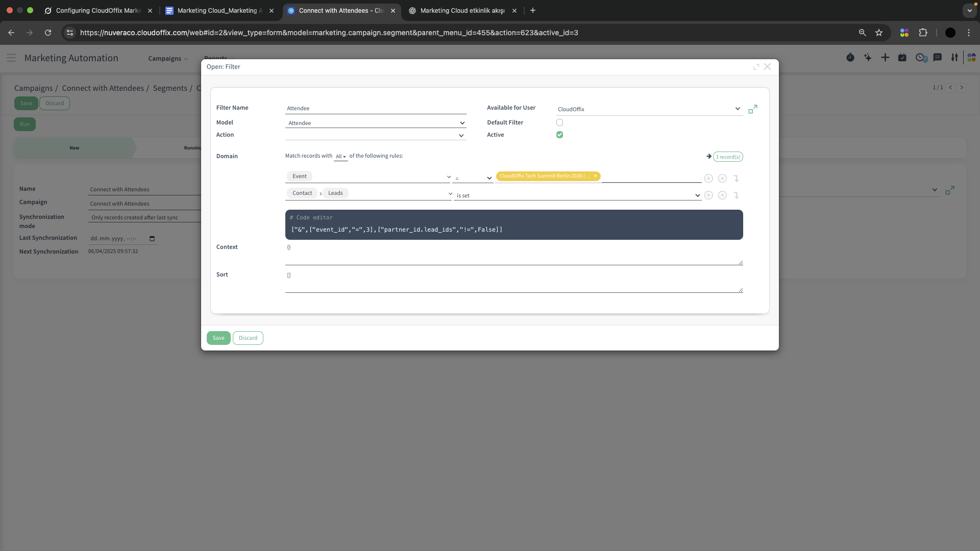Open the equals operator dropdown
This screenshot has width=980, height=551.
(473, 178)
